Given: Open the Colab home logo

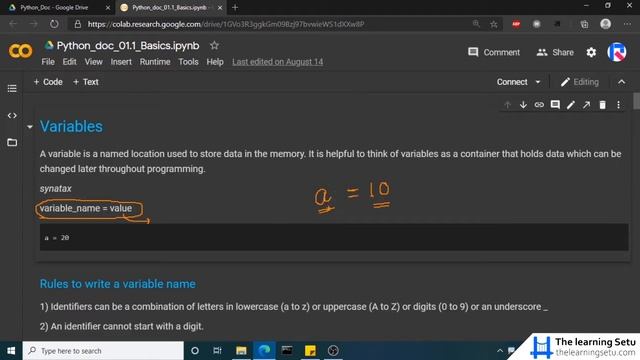Looking at the screenshot, I should point(20,51).
